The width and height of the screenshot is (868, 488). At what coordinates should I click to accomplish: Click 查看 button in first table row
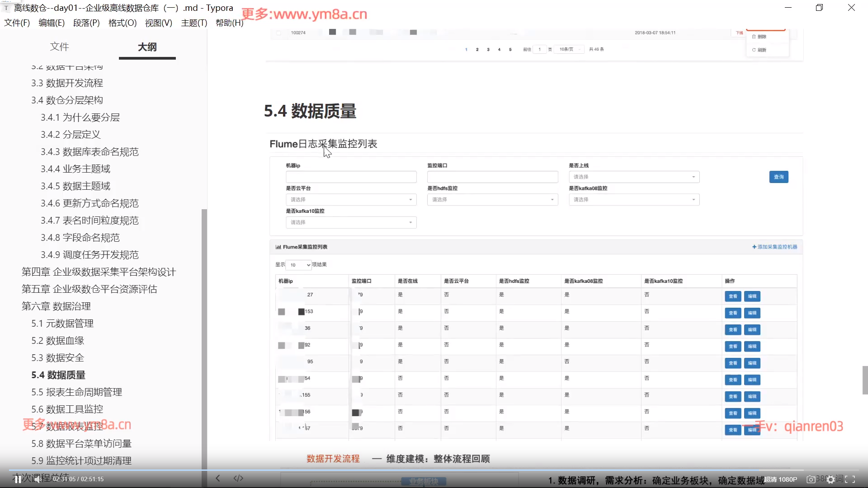pos(733,296)
